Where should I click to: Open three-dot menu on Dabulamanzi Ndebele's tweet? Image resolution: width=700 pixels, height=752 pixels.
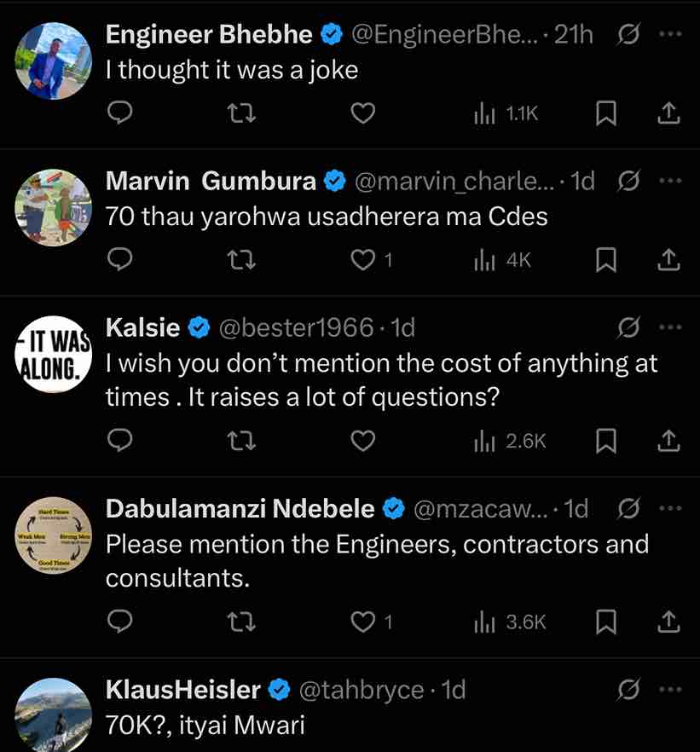click(671, 509)
